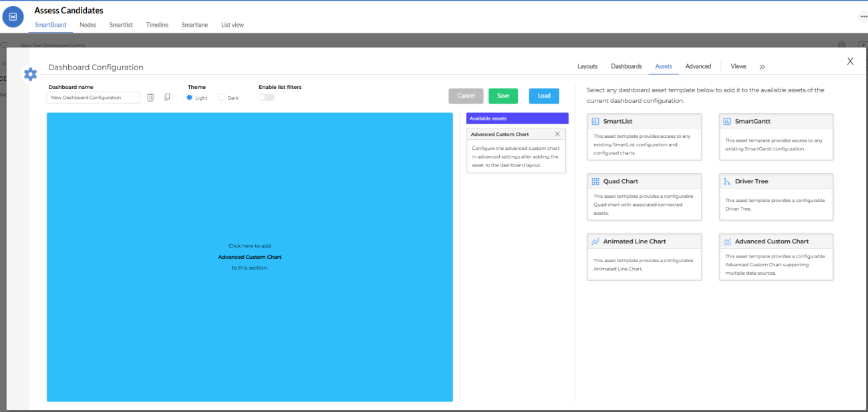
Task: Click the SmartList asset template icon
Action: (595, 121)
